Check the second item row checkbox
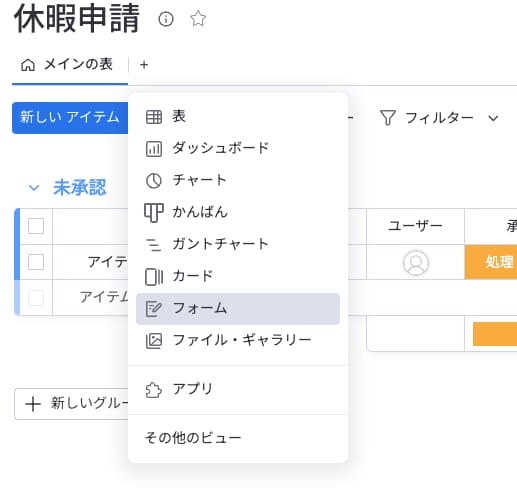The height and width of the screenshot is (495, 517). point(36,297)
